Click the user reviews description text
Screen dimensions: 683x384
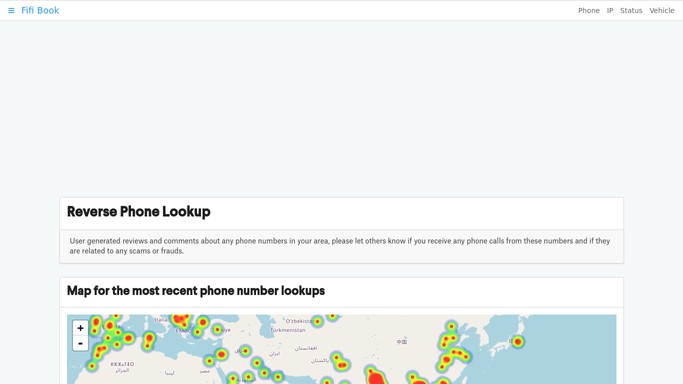340,246
